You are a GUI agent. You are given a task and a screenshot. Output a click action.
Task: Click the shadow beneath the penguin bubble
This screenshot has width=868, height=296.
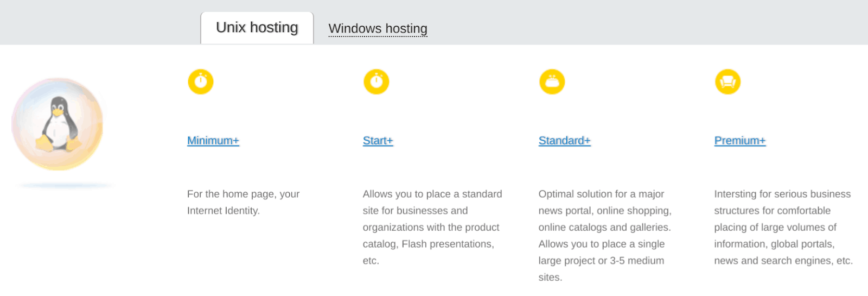64,186
